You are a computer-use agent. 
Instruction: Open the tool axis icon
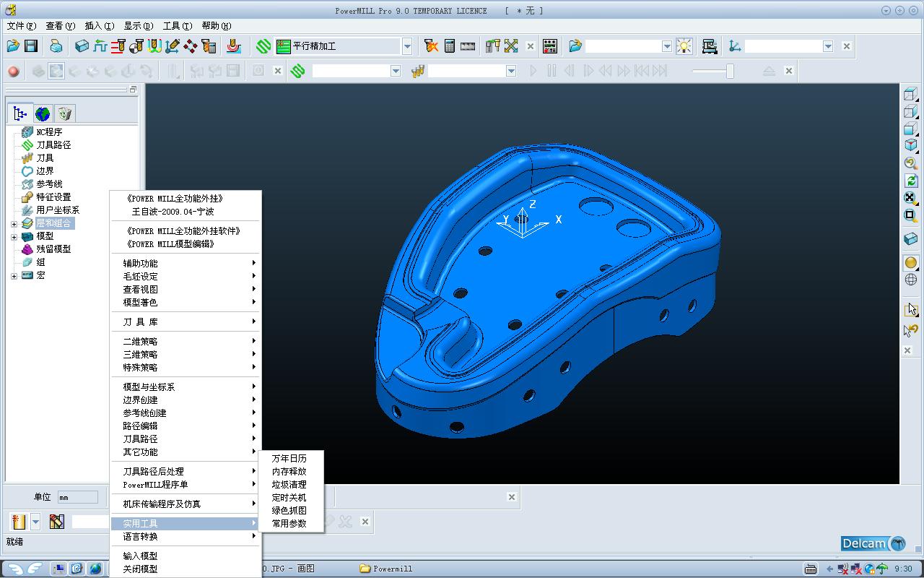pyautogui.click(x=173, y=46)
